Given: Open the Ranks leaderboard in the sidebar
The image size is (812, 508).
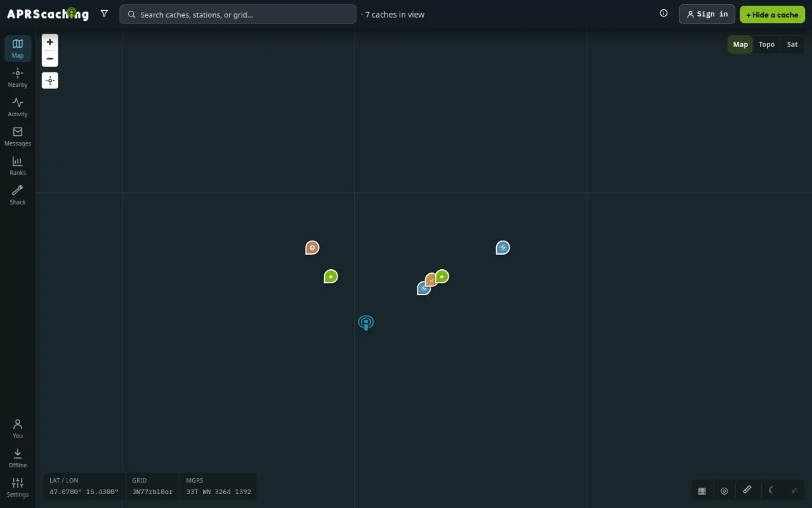Looking at the screenshot, I should click(x=18, y=165).
